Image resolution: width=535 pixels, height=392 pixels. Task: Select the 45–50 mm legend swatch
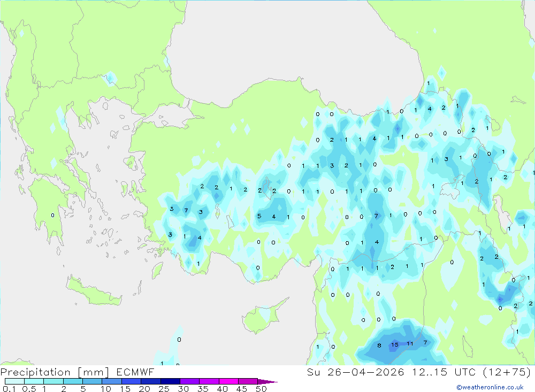click(248, 381)
